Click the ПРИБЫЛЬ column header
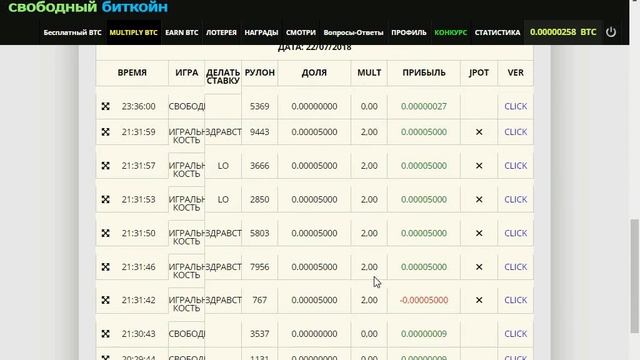The width and height of the screenshot is (640, 360). 424,73
